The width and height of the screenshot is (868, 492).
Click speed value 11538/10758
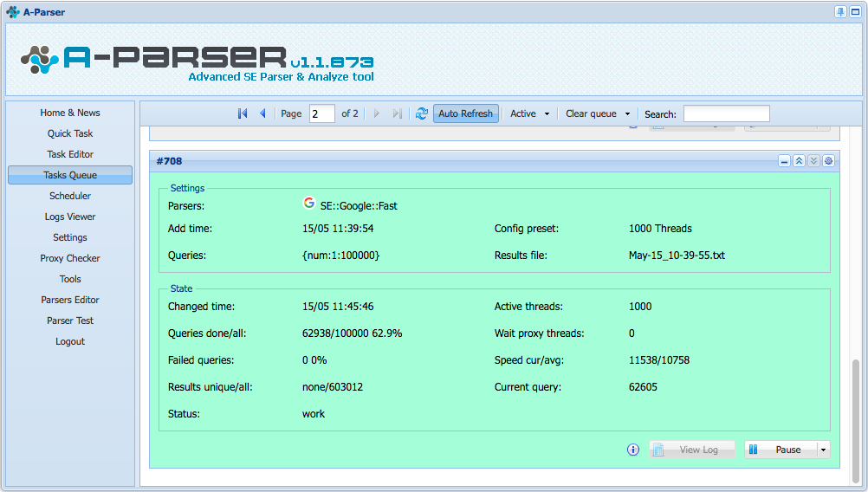(x=658, y=360)
